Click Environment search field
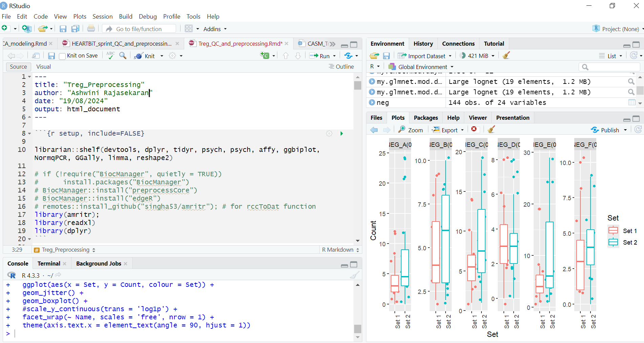 coord(609,67)
